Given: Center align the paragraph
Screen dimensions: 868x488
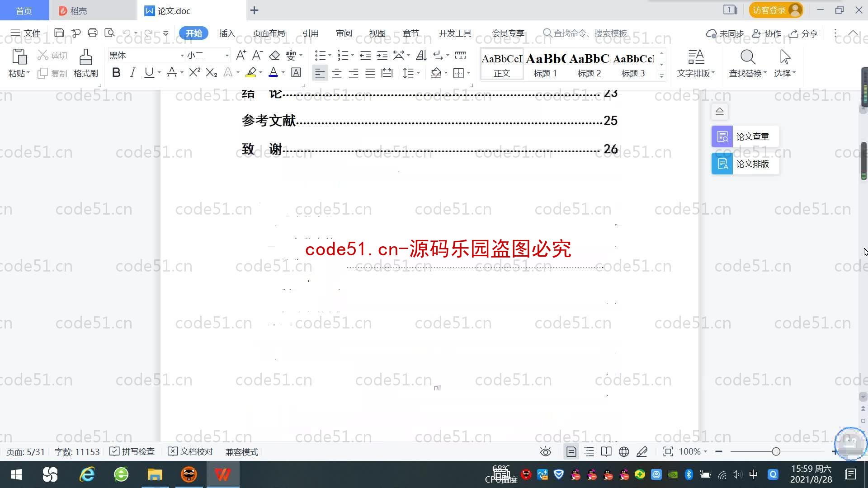Looking at the screenshot, I should (336, 73).
